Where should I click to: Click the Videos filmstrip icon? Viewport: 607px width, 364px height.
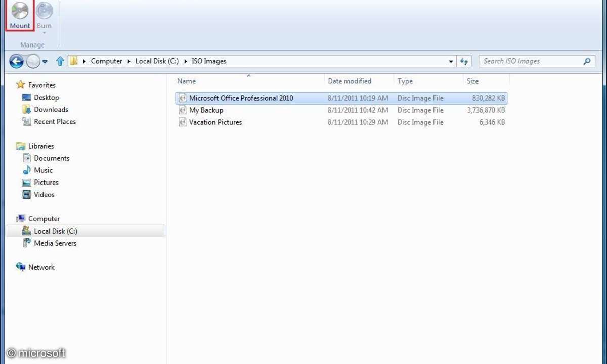[x=27, y=194]
